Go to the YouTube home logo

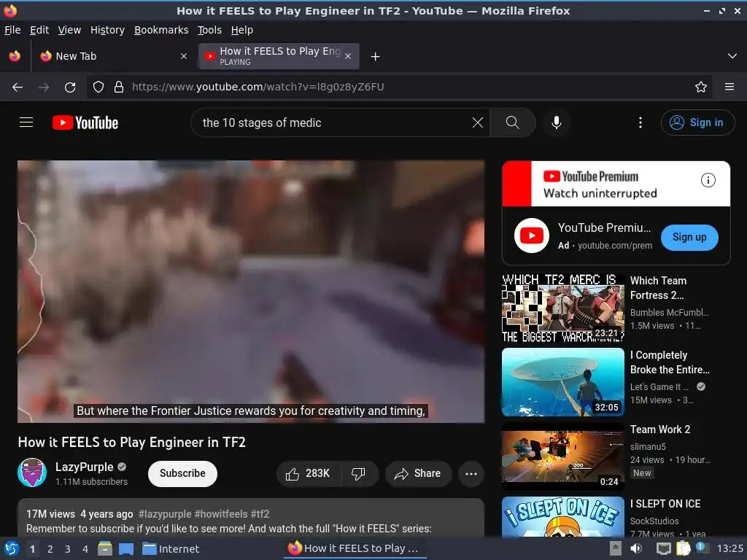pyautogui.click(x=85, y=122)
